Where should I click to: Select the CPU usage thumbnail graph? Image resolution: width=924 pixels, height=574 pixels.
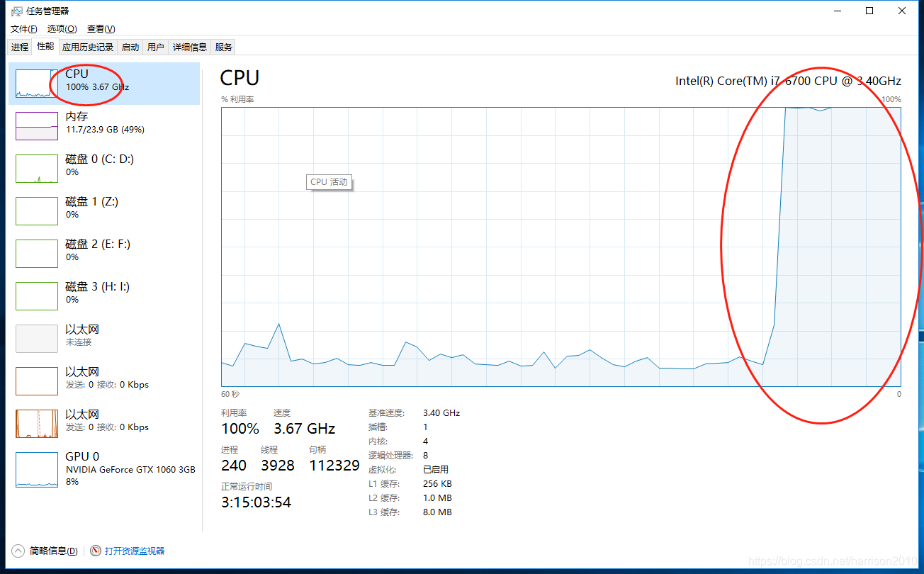click(x=37, y=84)
